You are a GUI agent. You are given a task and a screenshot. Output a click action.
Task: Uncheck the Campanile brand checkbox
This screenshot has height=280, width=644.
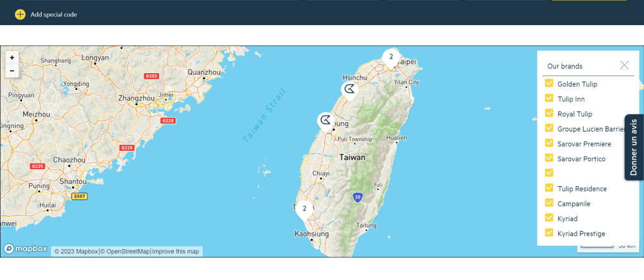click(x=549, y=203)
